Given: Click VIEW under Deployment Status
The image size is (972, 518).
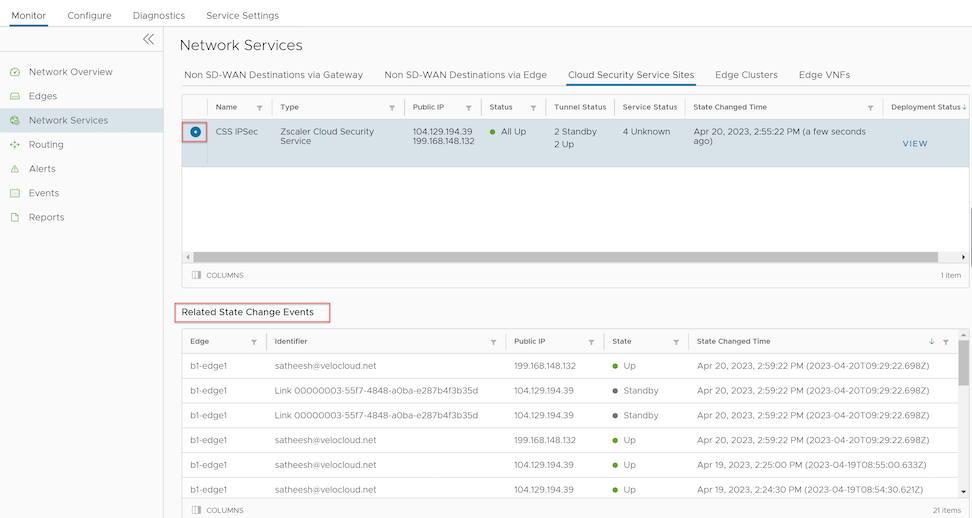Looking at the screenshot, I should [x=915, y=144].
